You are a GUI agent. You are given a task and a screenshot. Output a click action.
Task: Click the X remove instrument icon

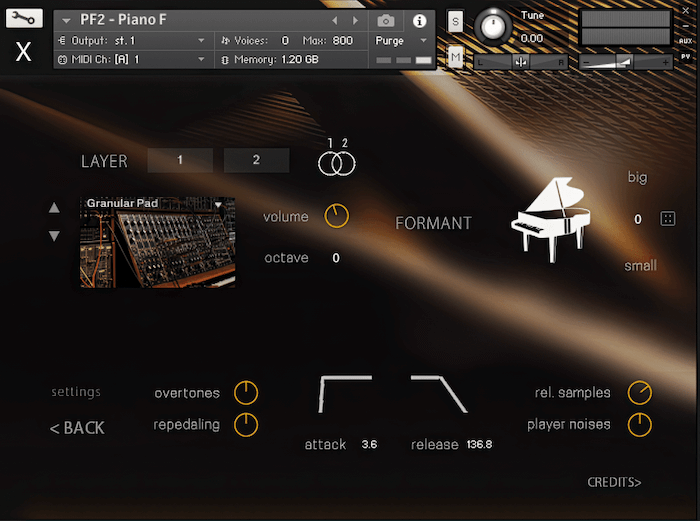pyautogui.click(x=23, y=52)
